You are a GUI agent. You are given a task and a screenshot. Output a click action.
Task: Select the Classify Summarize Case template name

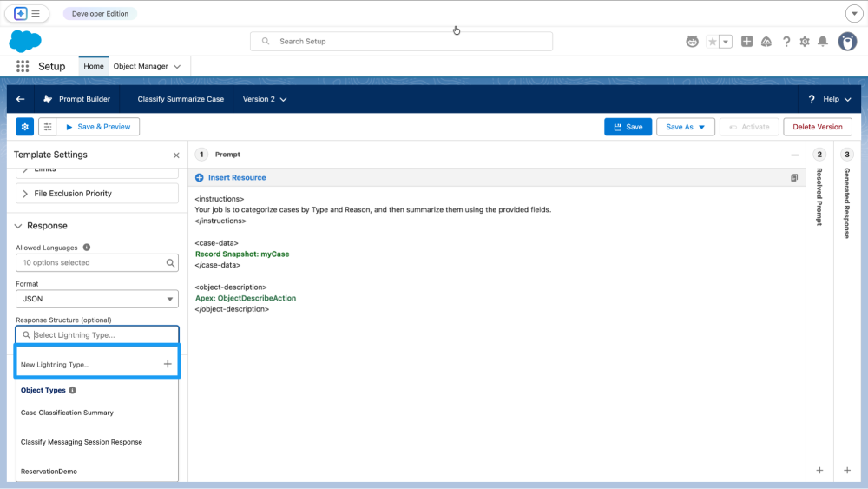pos(181,99)
